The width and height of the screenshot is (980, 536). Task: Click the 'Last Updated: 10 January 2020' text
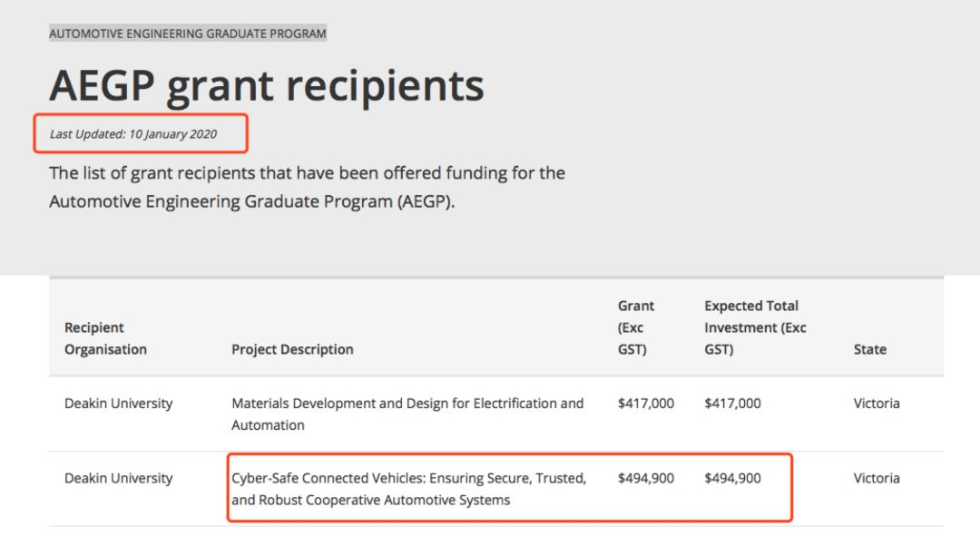[x=133, y=134]
